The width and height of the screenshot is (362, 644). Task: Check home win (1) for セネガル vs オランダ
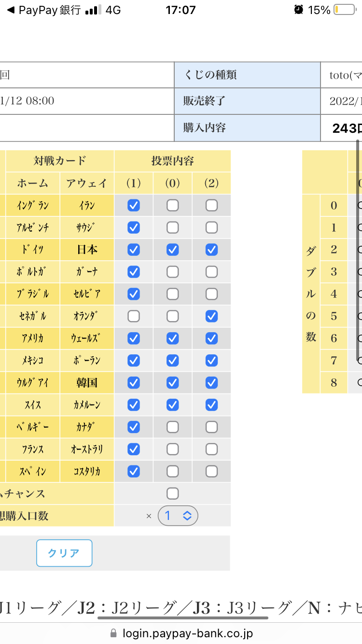tap(134, 316)
